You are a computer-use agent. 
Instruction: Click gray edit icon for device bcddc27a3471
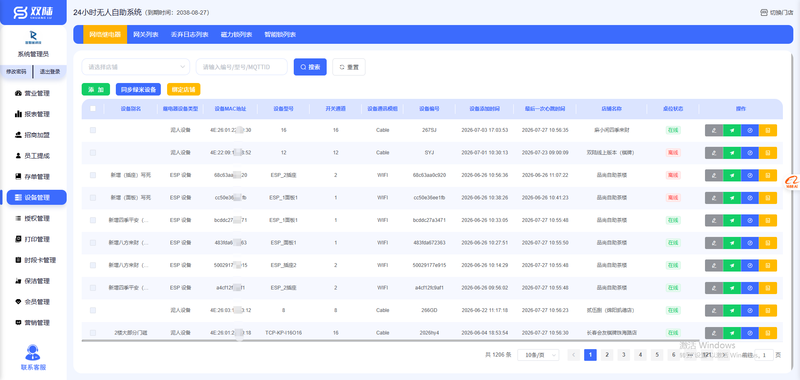714,220
